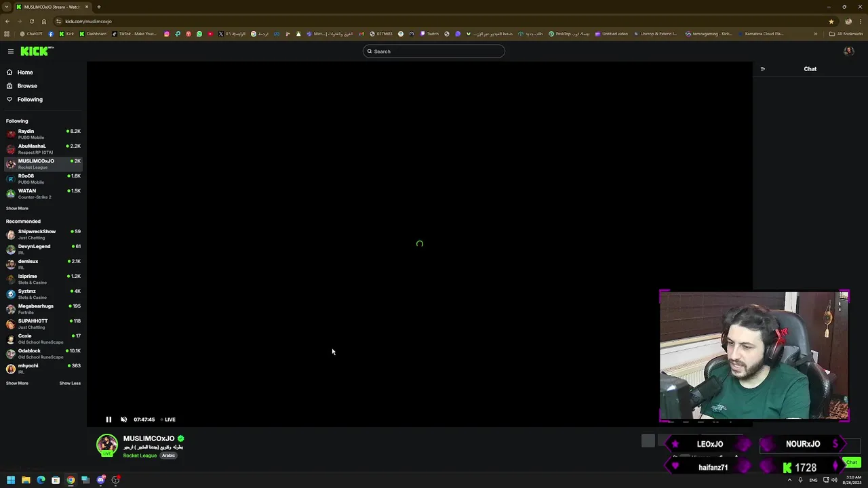Viewport: 868px width, 488px height.
Task: Click the search input field
Action: click(434, 52)
